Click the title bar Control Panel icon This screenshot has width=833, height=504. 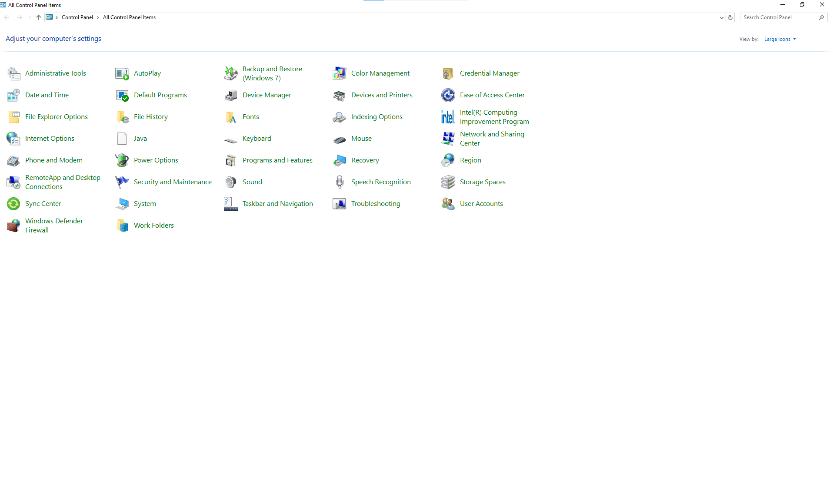[3, 5]
